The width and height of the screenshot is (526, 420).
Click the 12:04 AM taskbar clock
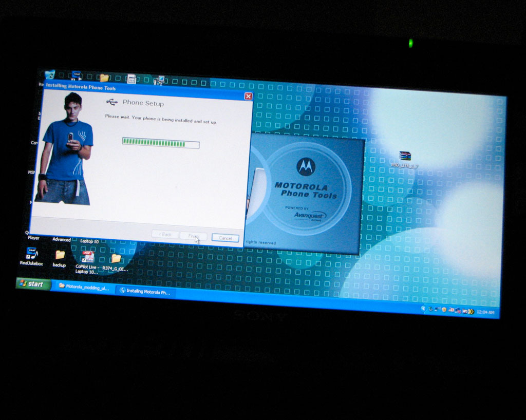point(485,312)
